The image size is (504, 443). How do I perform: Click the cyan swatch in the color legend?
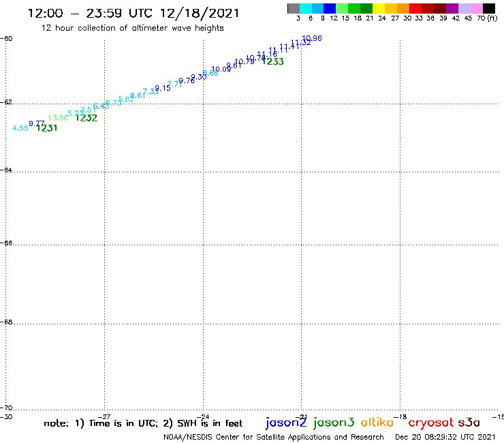pos(306,8)
